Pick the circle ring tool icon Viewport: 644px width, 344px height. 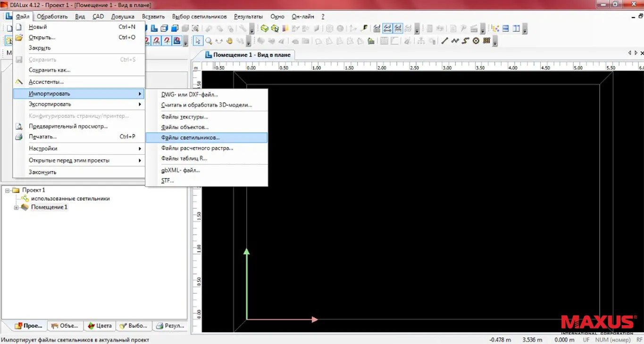pos(476,41)
